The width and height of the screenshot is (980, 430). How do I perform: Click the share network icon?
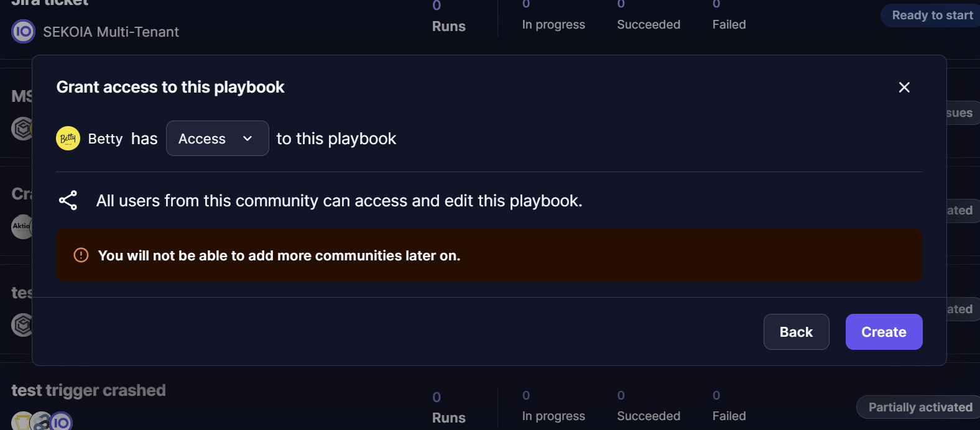(x=68, y=200)
